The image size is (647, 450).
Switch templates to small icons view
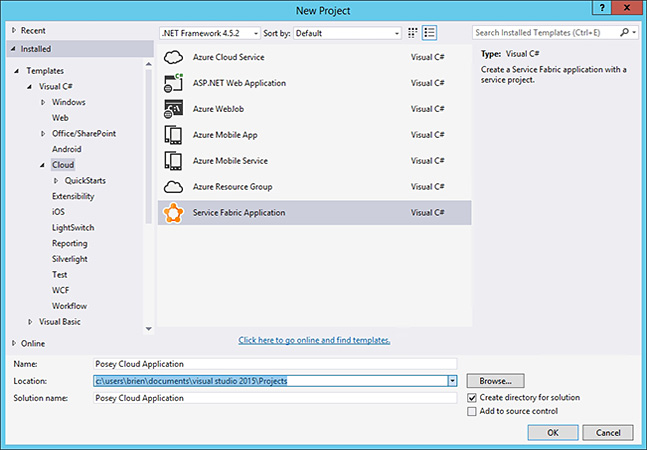tap(413, 33)
